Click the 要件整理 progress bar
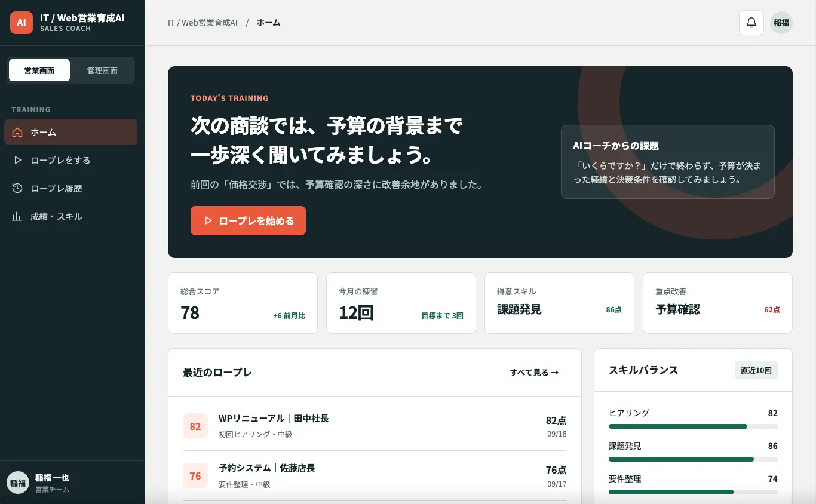The width and height of the screenshot is (816, 504). tap(693, 492)
